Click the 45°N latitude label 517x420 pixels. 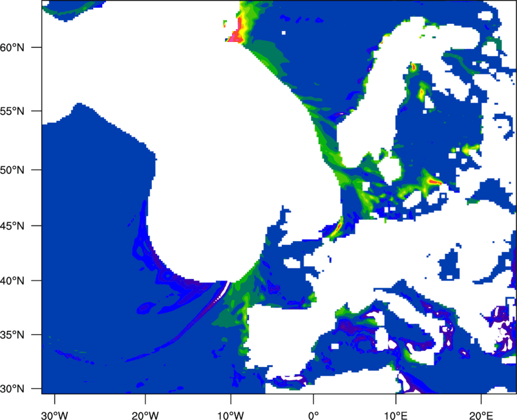tap(12, 226)
